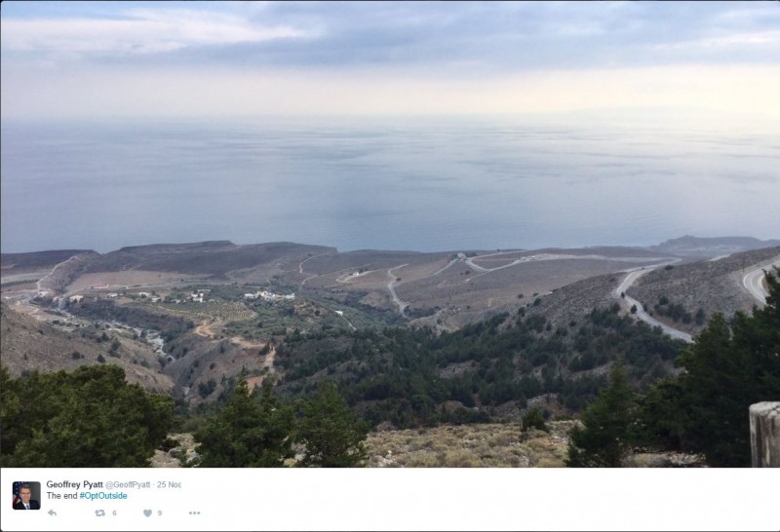Click the flag-background profile picture

pos(26,495)
